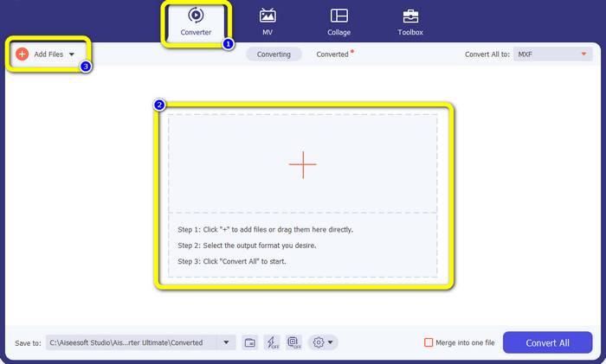Screen dimensions: 606x364
Task: Toggle the CPU acceleration OFF icon
Action: (x=293, y=342)
